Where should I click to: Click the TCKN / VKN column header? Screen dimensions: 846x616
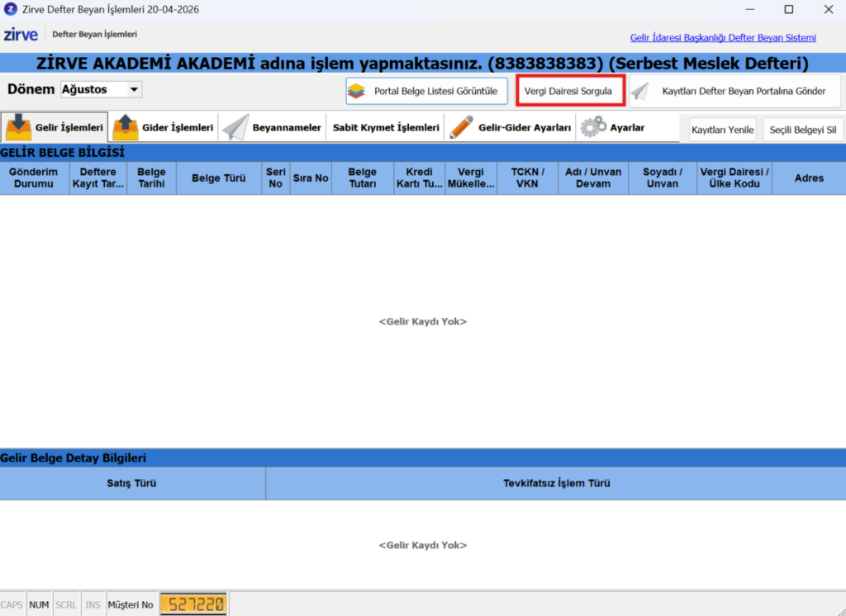point(527,178)
